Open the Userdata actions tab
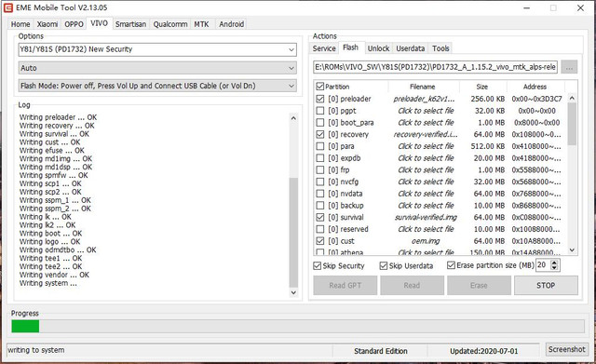Viewport: 596px width, 364px height. (411, 48)
